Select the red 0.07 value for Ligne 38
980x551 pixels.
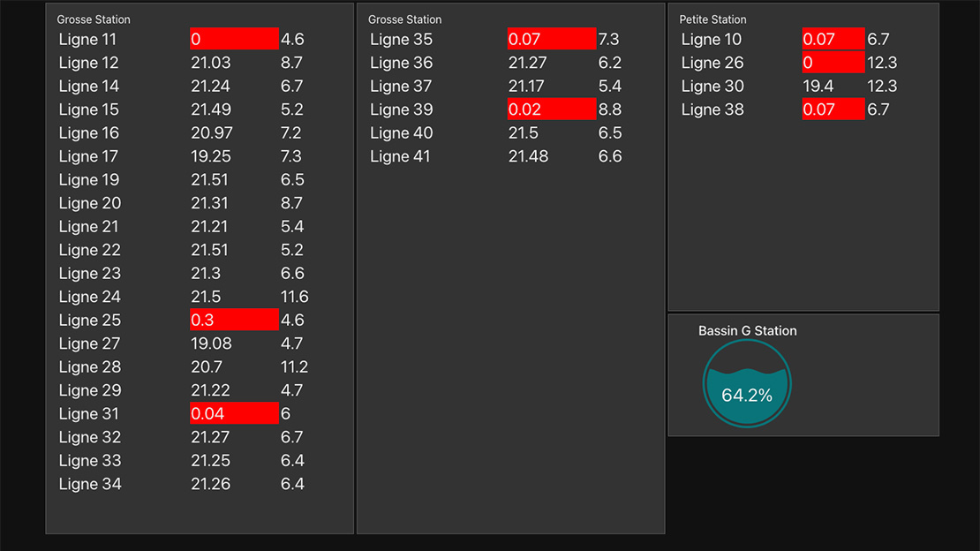coord(833,109)
